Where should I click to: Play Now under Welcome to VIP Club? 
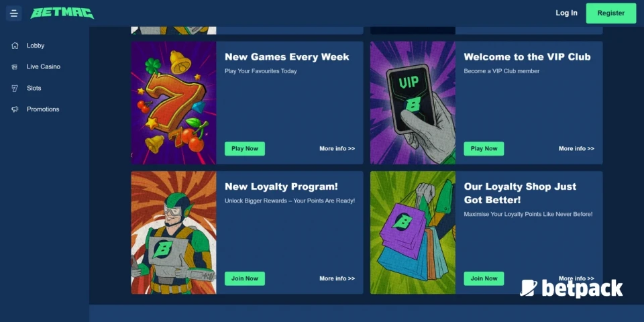(x=484, y=149)
